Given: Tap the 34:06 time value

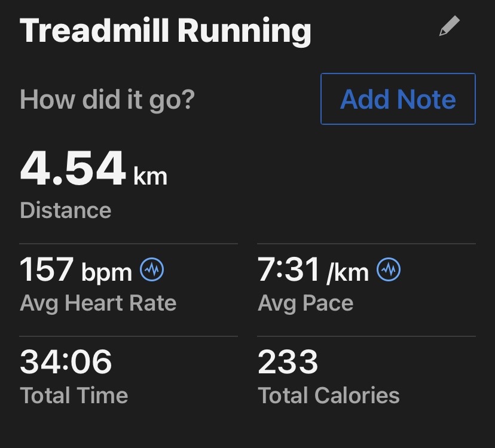Looking at the screenshot, I should (x=66, y=363).
